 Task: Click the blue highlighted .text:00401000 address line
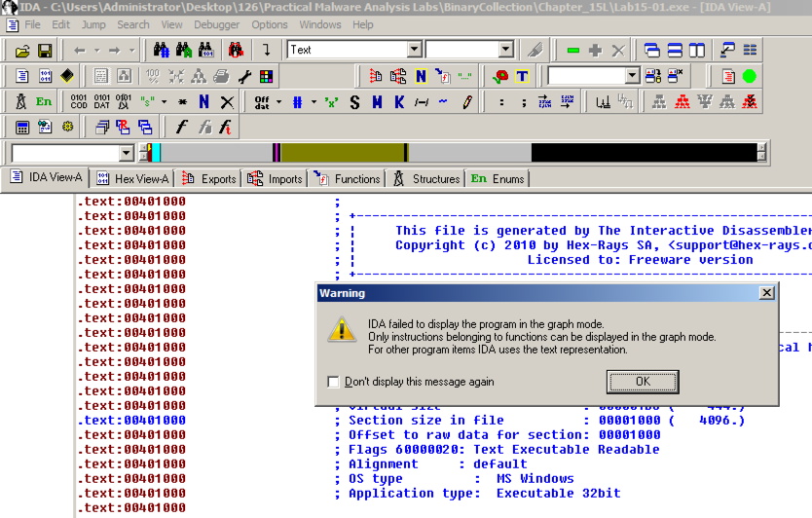pos(131,420)
